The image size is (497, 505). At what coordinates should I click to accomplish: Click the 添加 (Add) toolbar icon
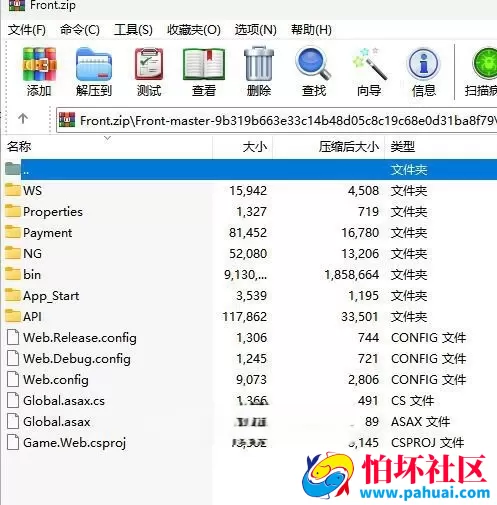click(39, 64)
